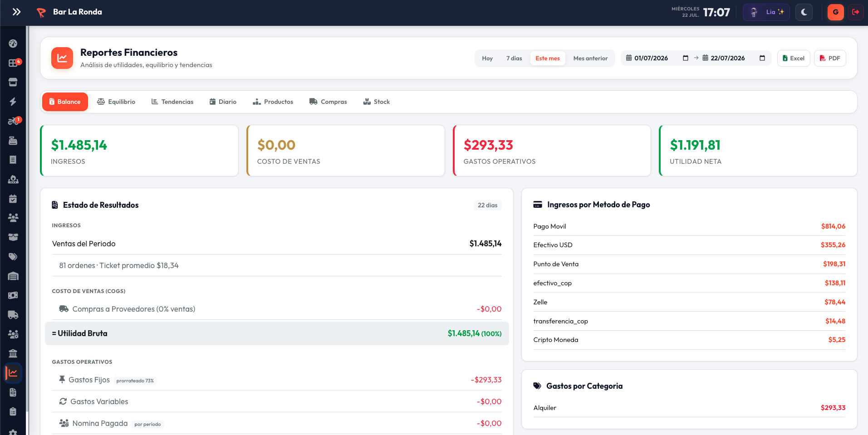Open the start date calendar picker icon
The width and height of the screenshot is (868, 435).
(686, 58)
